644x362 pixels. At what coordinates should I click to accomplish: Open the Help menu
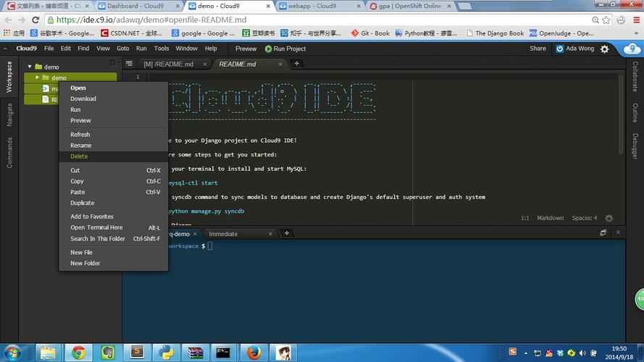coord(211,49)
